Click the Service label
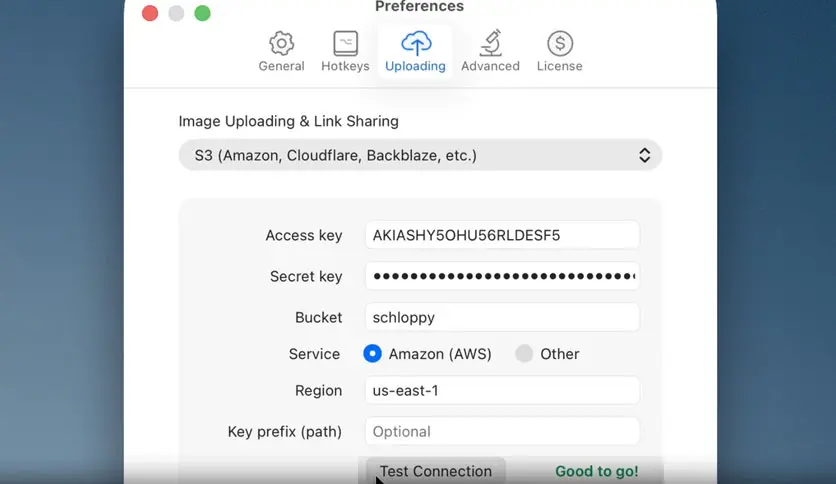 coord(314,354)
